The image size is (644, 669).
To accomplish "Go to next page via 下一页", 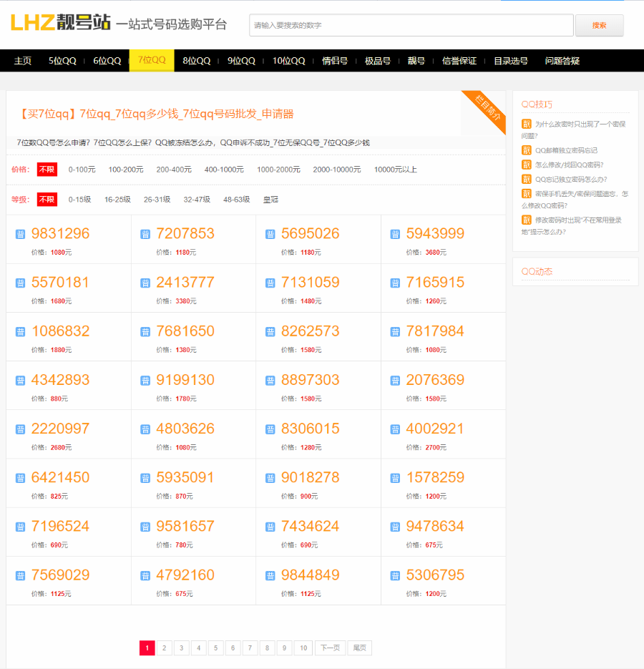I will pyautogui.click(x=330, y=648).
